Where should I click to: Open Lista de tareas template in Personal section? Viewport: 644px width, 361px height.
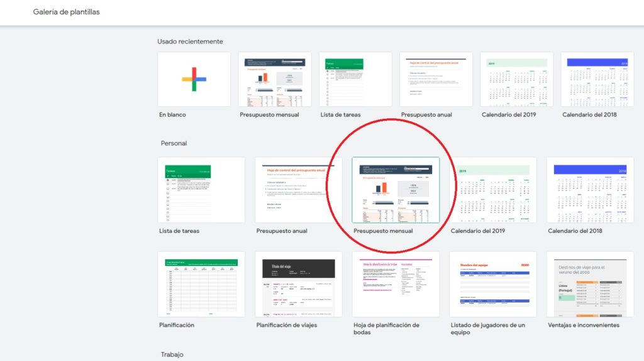point(201,190)
